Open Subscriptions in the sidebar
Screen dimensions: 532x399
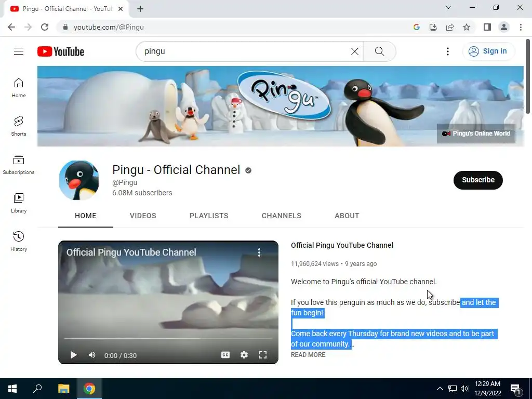19,165
